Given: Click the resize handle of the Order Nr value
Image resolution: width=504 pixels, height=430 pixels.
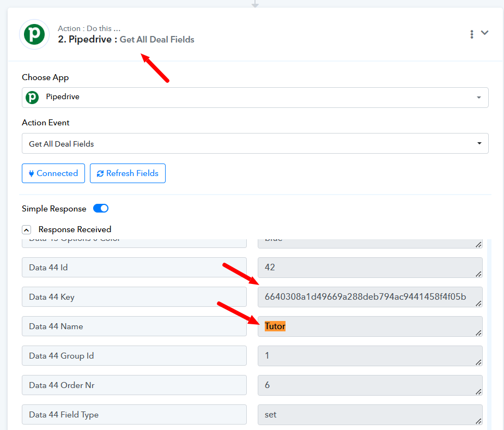Looking at the screenshot, I should pos(478,392).
